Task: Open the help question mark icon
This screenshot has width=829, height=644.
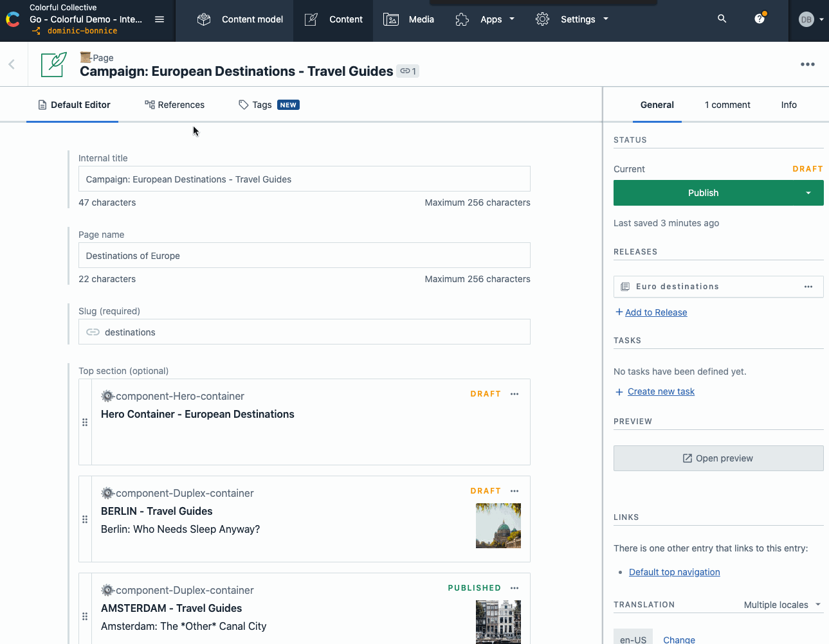Action: pyautogui.click(x=760, y=19)
